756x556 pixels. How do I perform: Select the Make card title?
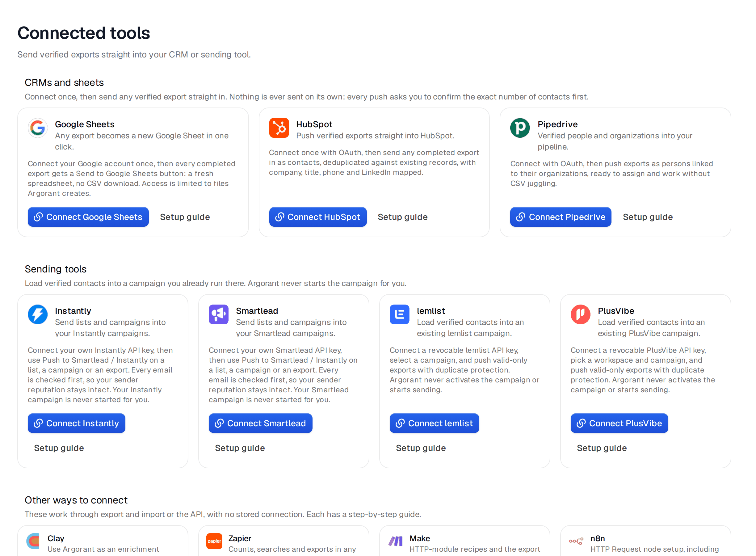click(420, 538)
